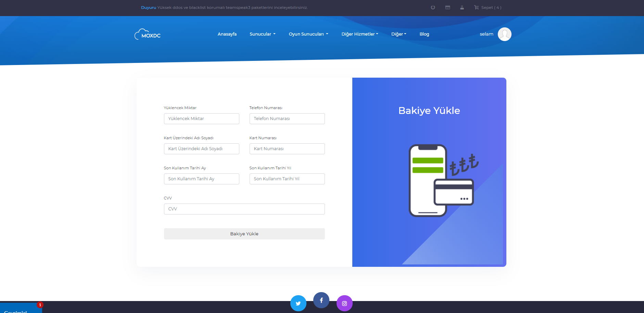
Task: Click the power logout icon
Action: click(x=433, y=8)
